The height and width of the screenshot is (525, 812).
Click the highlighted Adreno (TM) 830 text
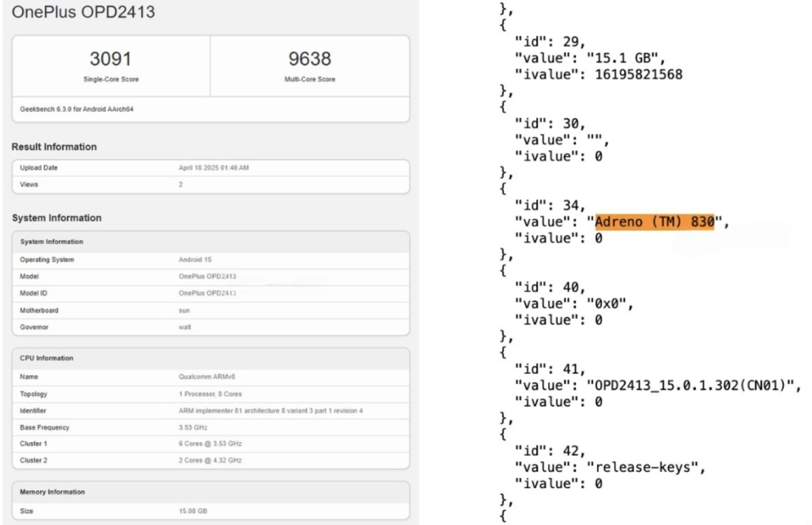coord(654,222)
